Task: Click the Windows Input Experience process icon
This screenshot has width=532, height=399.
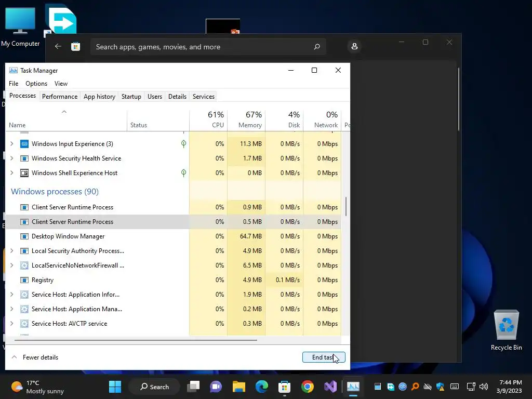Action: click(24, 144)
